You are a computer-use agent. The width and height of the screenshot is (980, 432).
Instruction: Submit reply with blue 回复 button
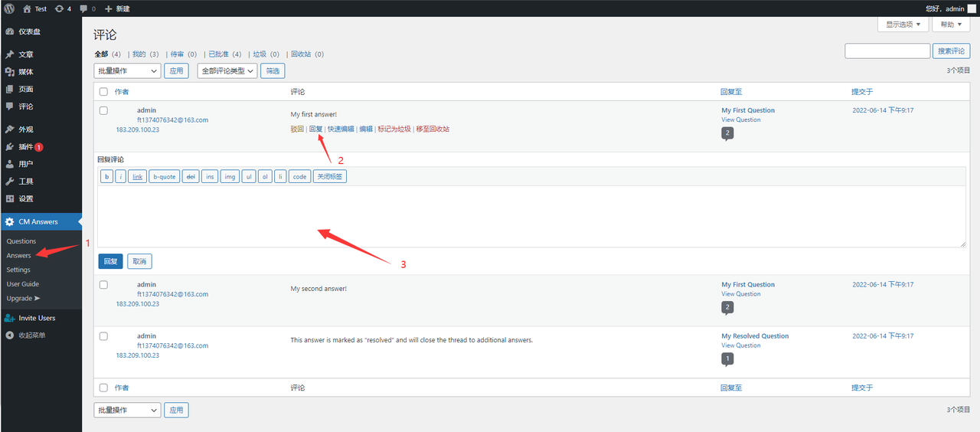(x=110, y=261)
